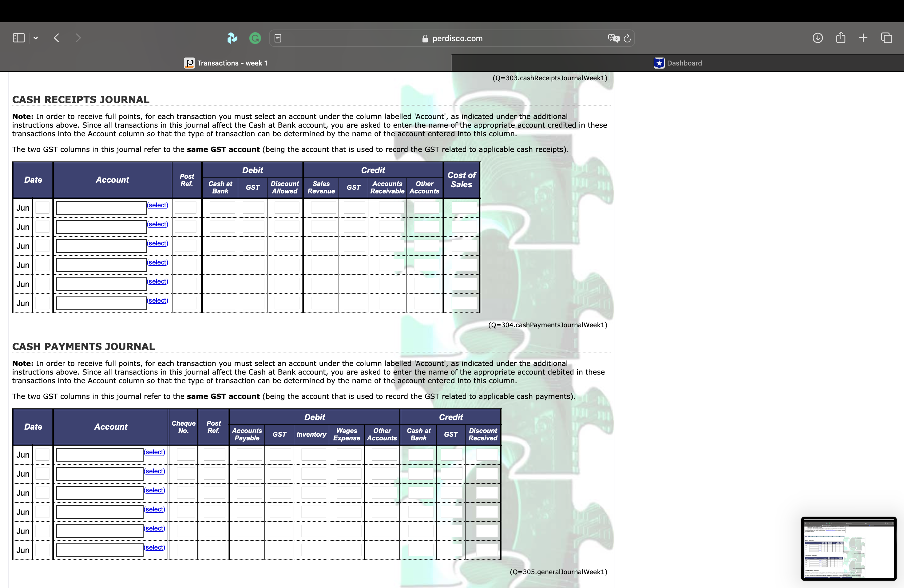Click (select) in the first Cash Receipts row
Screen dimensions: 904x588
pos(157,205)
